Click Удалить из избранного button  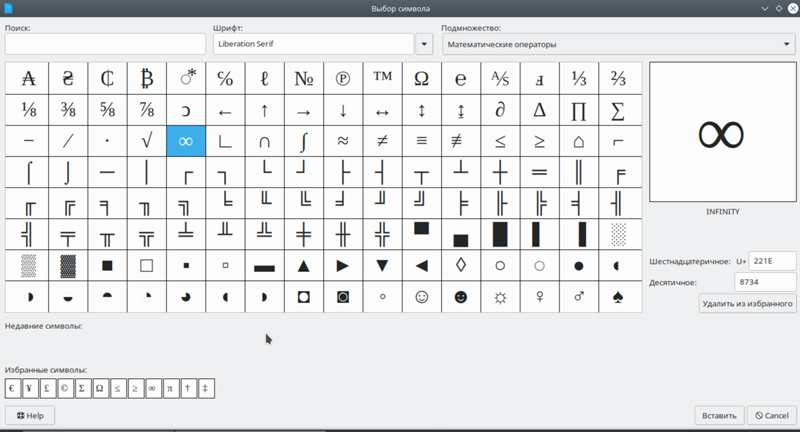point(747,303)
